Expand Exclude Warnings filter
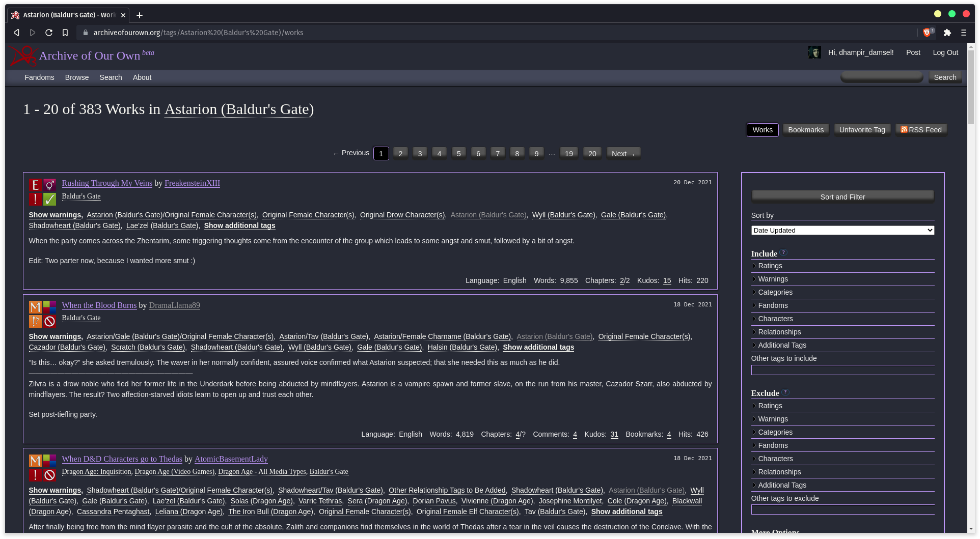Screen dimensions: 980x539 point(842,419)
